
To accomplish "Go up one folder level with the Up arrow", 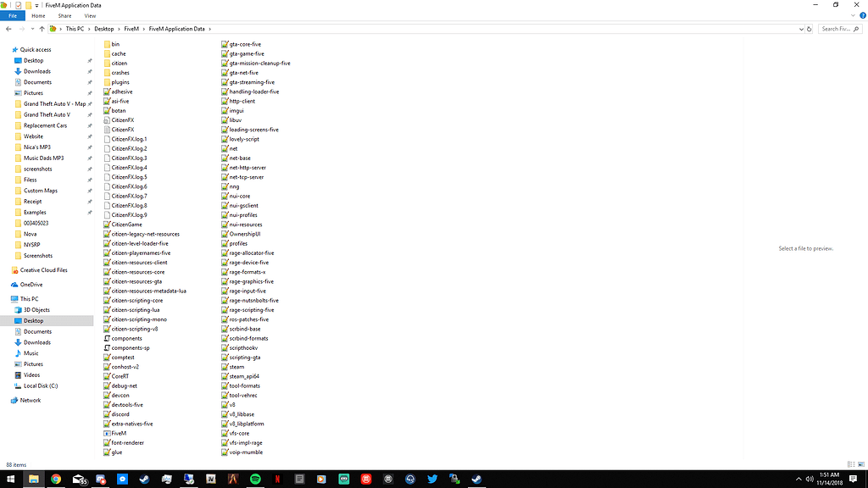I will point(42,29).
